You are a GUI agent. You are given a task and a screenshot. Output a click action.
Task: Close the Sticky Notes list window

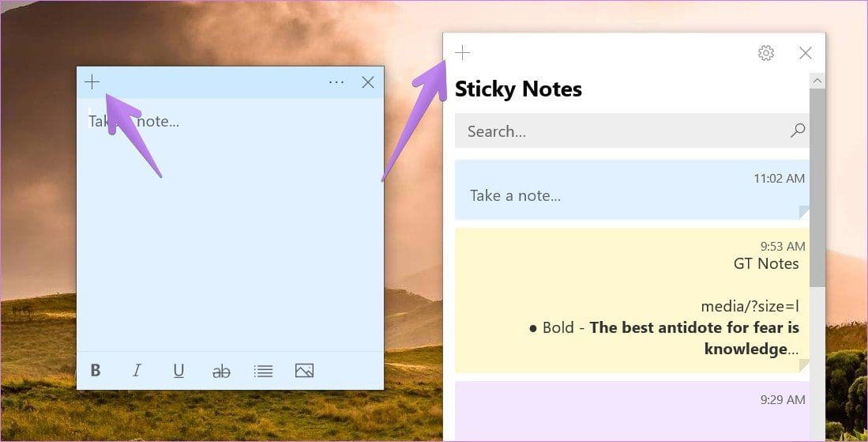pos(806,53)
